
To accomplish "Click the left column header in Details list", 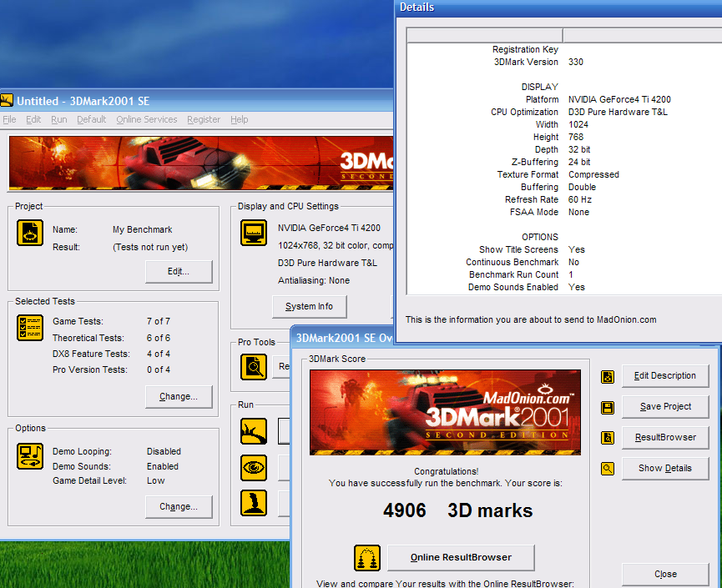I will click(485, 35).
